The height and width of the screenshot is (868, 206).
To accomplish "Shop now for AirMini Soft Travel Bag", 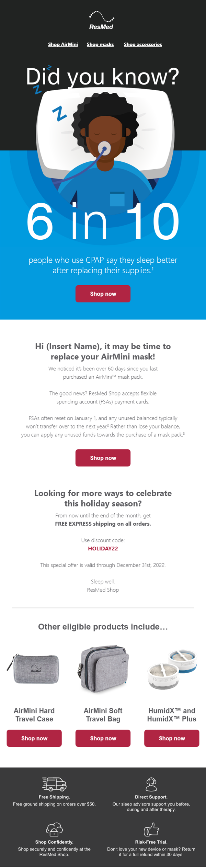I will 103,739.
